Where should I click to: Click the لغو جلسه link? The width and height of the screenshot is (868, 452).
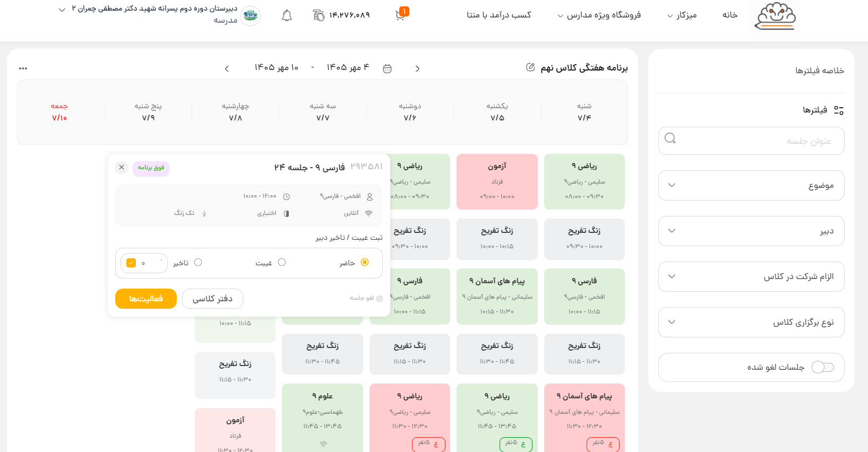[x=362, y=298]
